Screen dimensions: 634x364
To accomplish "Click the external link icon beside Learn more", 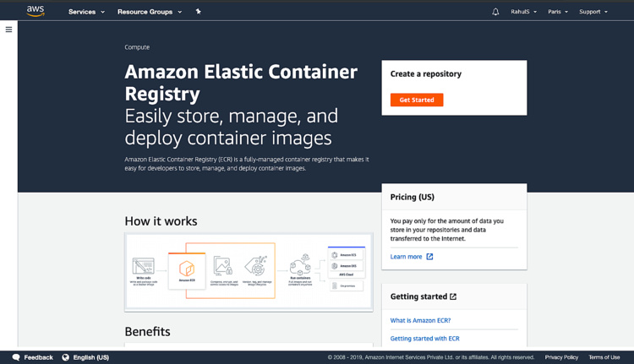I will [x=429, y=257].
